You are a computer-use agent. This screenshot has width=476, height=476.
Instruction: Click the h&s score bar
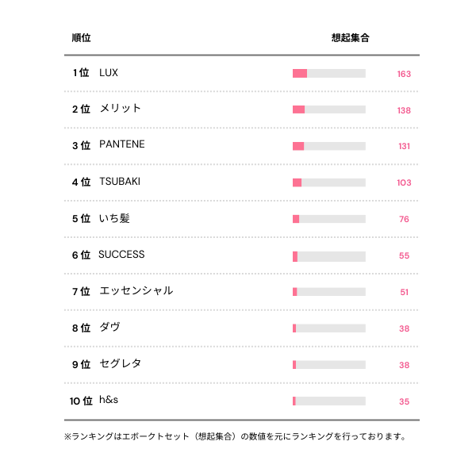tap(329, 401)
